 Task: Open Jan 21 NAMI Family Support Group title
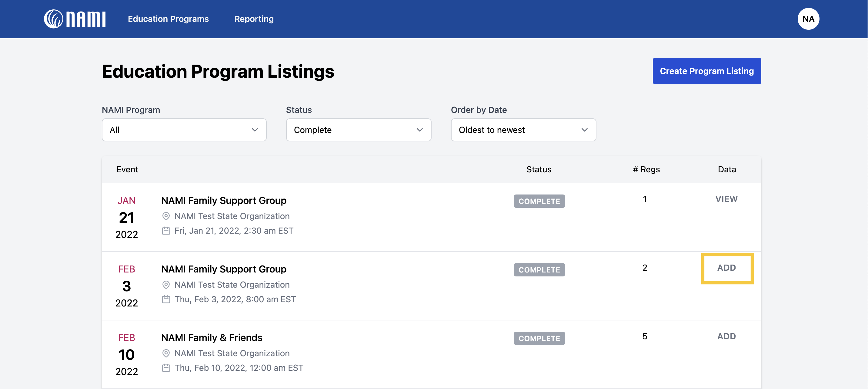(x=224, y=200)
